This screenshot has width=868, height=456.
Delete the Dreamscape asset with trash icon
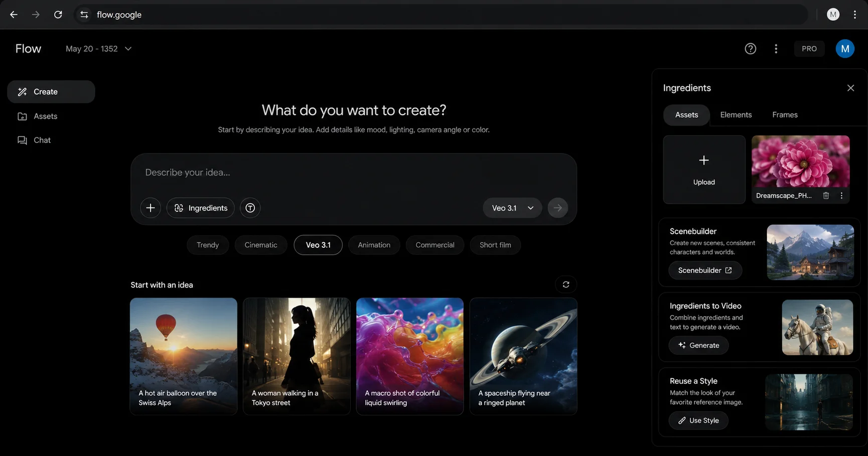click(x=826, y=196)
